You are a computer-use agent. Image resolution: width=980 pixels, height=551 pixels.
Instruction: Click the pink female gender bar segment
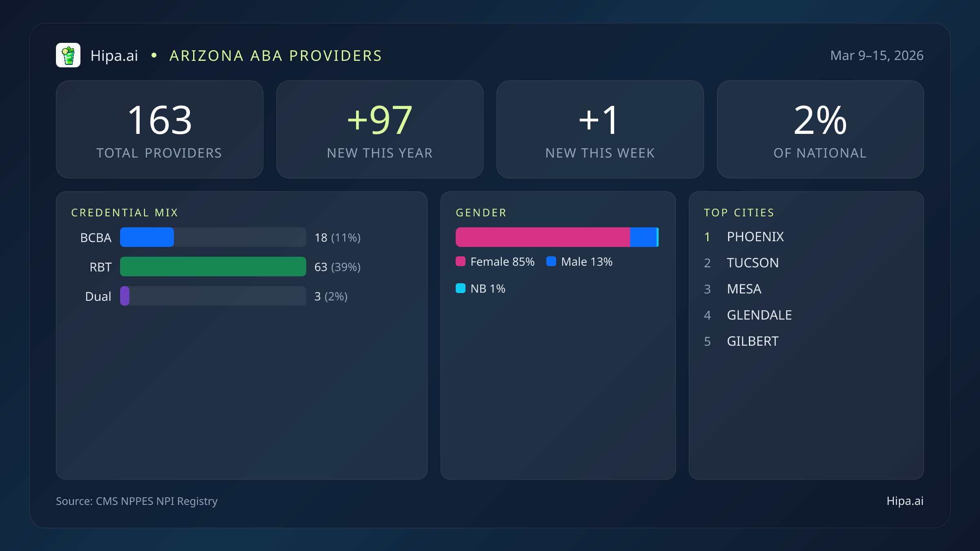(542, 237)
